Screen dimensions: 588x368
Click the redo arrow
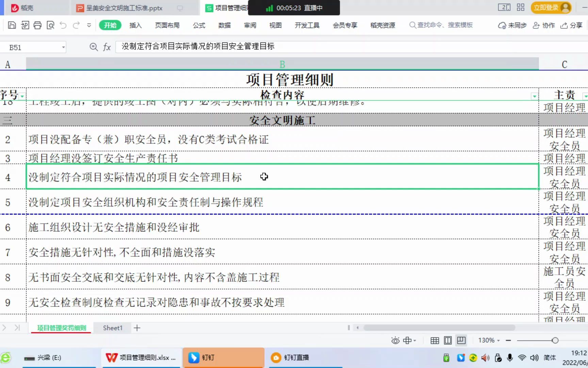(x=76, y=25)
